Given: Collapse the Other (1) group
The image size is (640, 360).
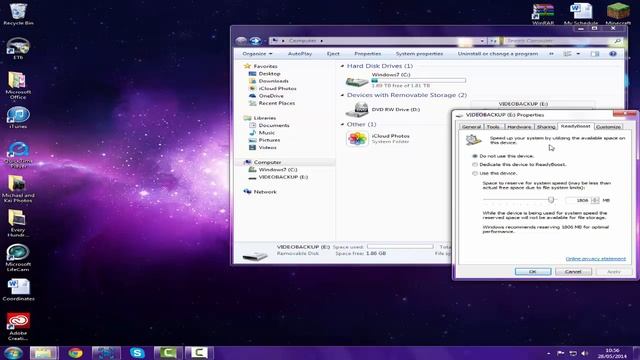Looking at the screenshot, I should coord(342,124).
